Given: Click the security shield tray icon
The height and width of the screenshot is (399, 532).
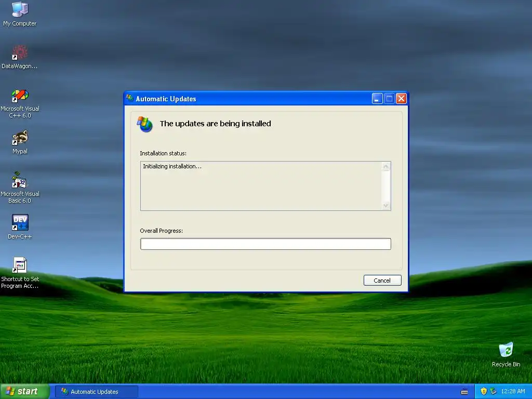Looking at the screenshot, I should (484, 391).
